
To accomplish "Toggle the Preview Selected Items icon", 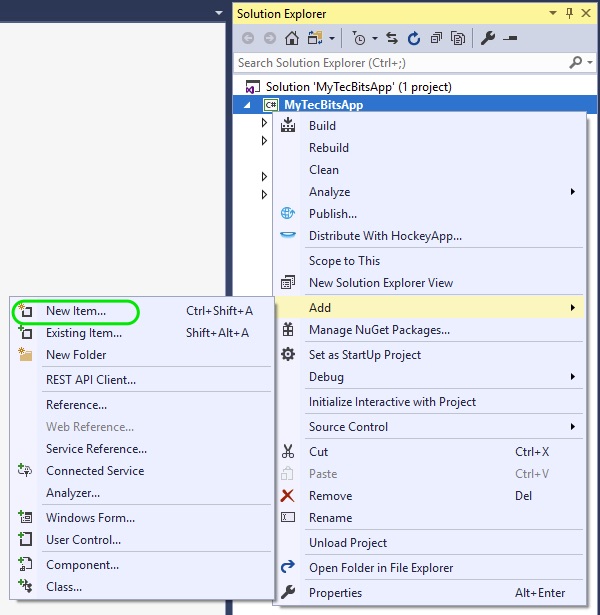I will pyautogui.click(x=510, y=38).
